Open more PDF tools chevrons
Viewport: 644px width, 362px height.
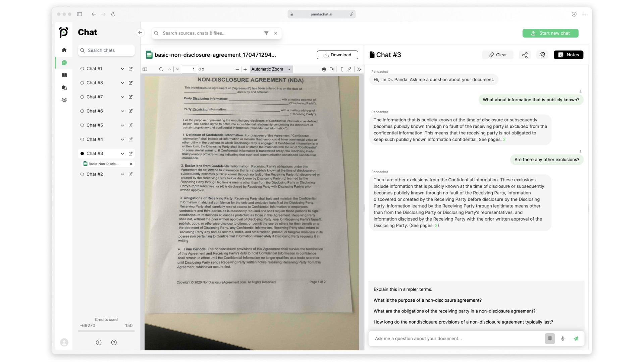(359, 69)
